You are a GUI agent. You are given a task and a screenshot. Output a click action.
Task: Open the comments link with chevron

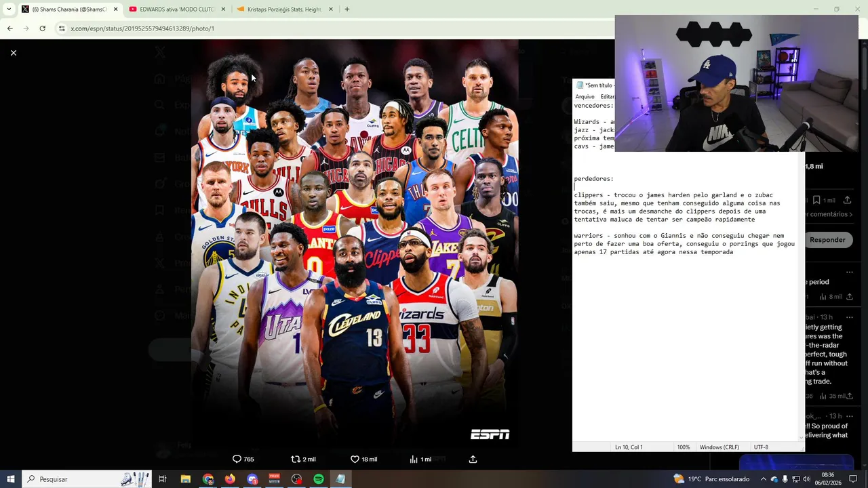coord(828,214)
